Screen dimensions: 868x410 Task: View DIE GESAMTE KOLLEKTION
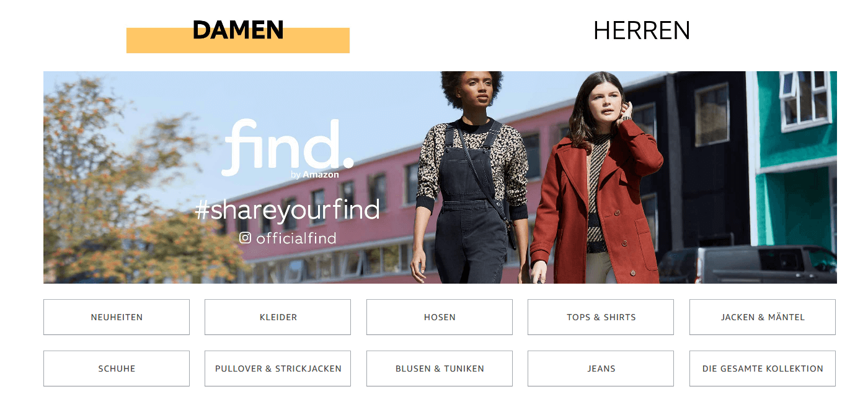point(763,369)
